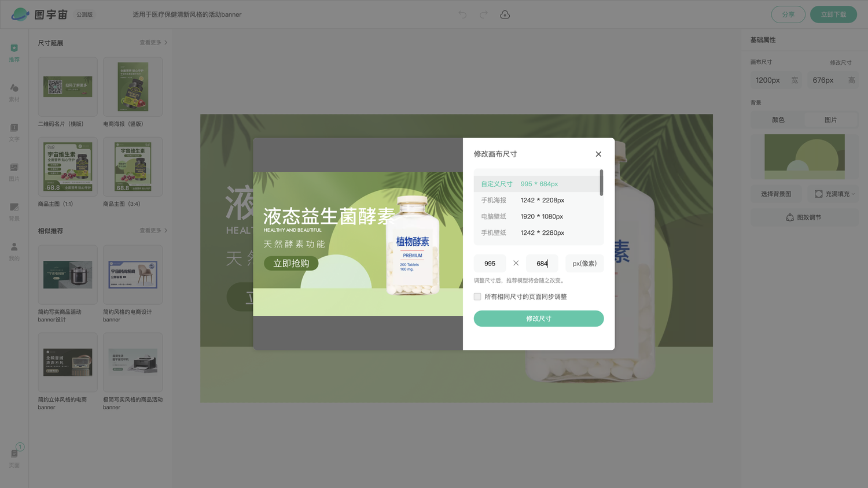
Task: Open the 图片 sidebar panel
Action: point(14,172)
